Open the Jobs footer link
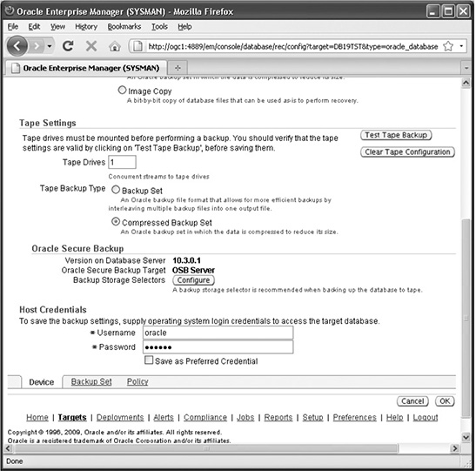476x471 pixels. (x=245, y=418)
